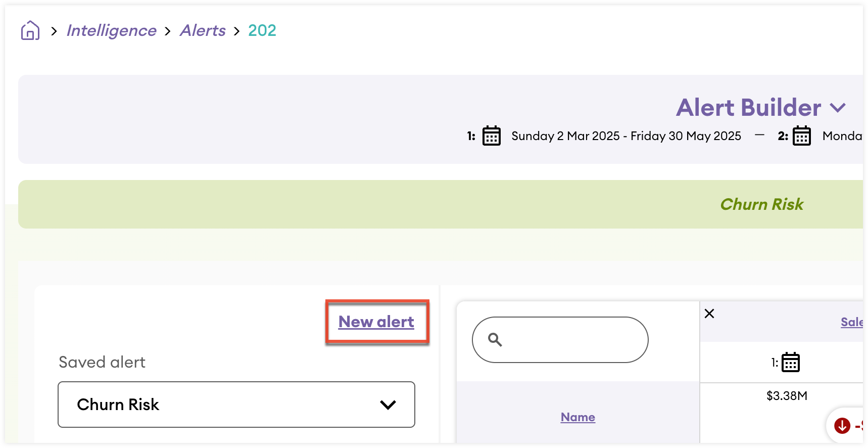Click the Sunday 2 Mar 2025 date range
The height and width of the screenshot is (448, 868).
(x=626, y=136)
